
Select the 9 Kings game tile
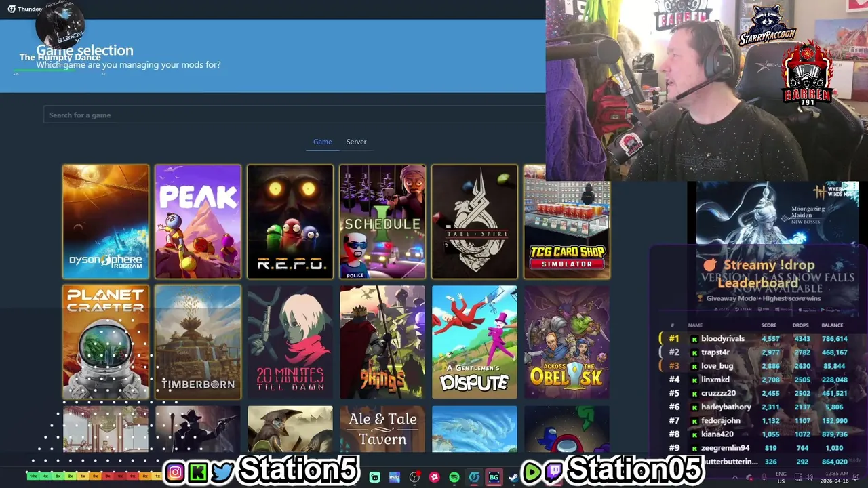pos(382,342)
